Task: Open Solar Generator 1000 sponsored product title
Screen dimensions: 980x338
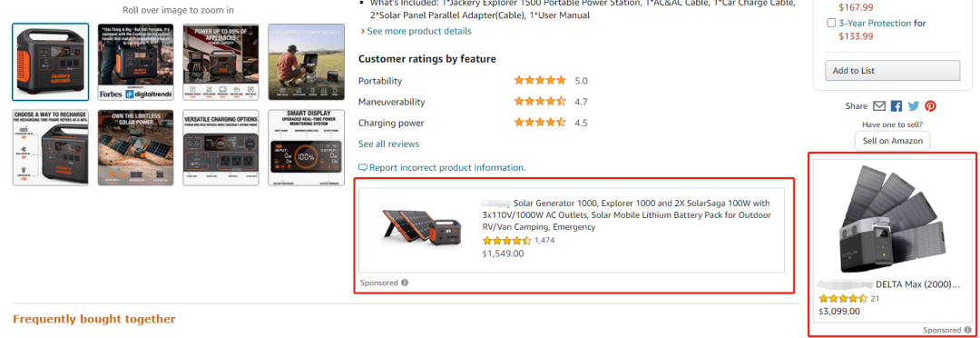Action: click(x=626, y=214)
